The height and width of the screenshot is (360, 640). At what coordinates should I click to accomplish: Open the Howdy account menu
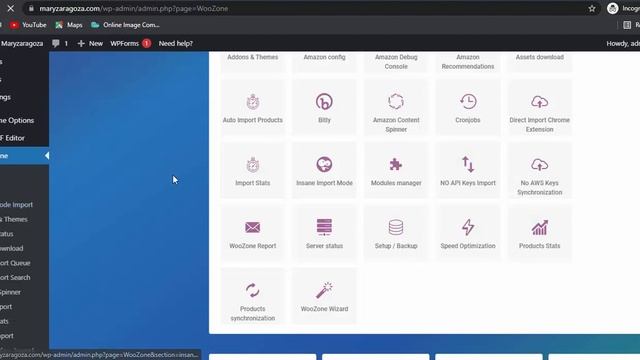pos(623,43)
